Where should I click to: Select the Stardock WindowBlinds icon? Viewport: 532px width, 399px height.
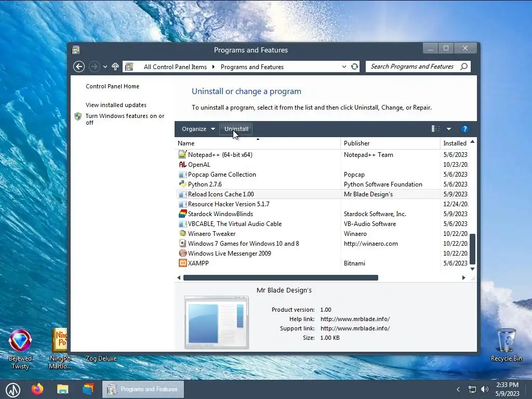(182, 214)
